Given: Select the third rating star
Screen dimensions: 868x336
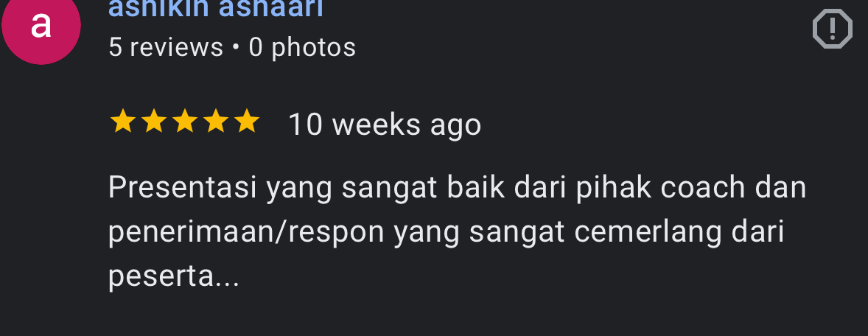Looking at the screenshot, I should tap(184, 122).
